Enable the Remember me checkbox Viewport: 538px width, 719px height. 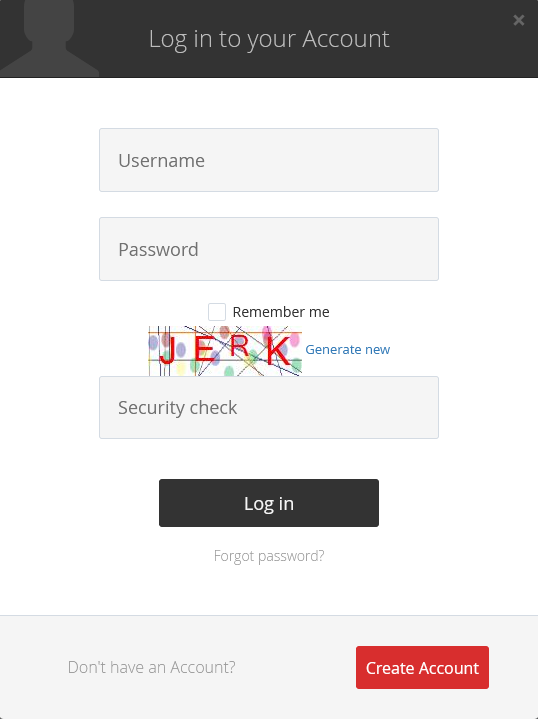click(x=217, y=312)
